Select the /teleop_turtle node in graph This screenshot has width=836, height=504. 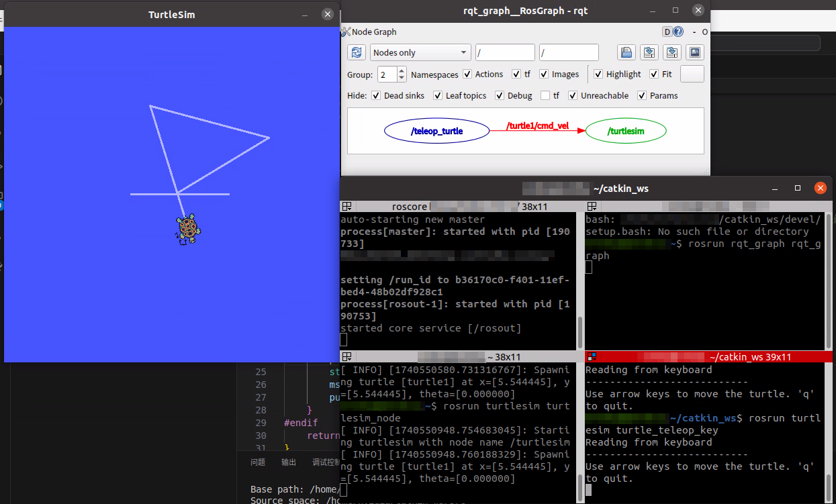436,131
